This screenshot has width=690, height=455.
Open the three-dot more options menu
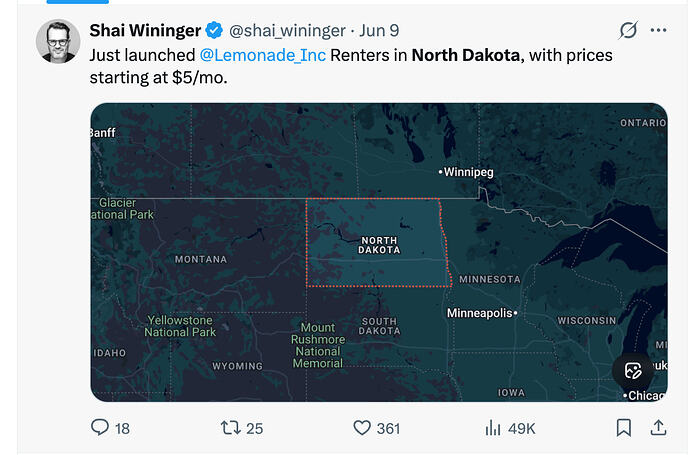[658, 30]
